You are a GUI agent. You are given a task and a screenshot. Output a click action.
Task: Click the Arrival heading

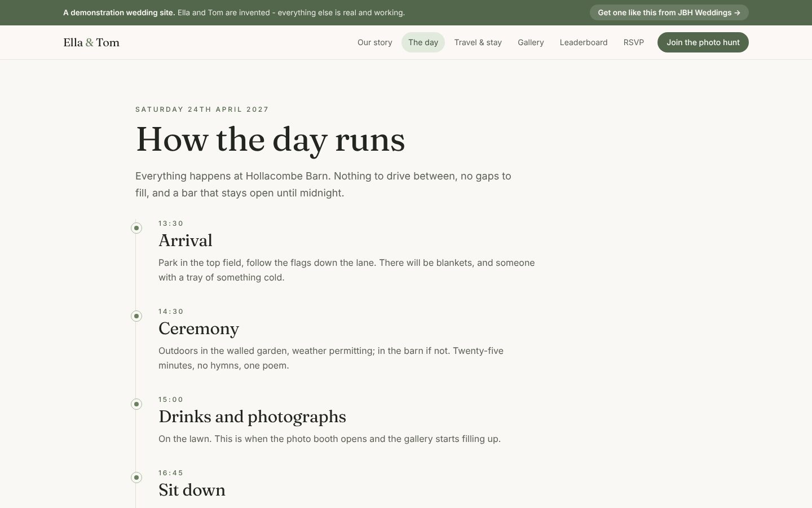pyautogui.click(x=186, y=240)
